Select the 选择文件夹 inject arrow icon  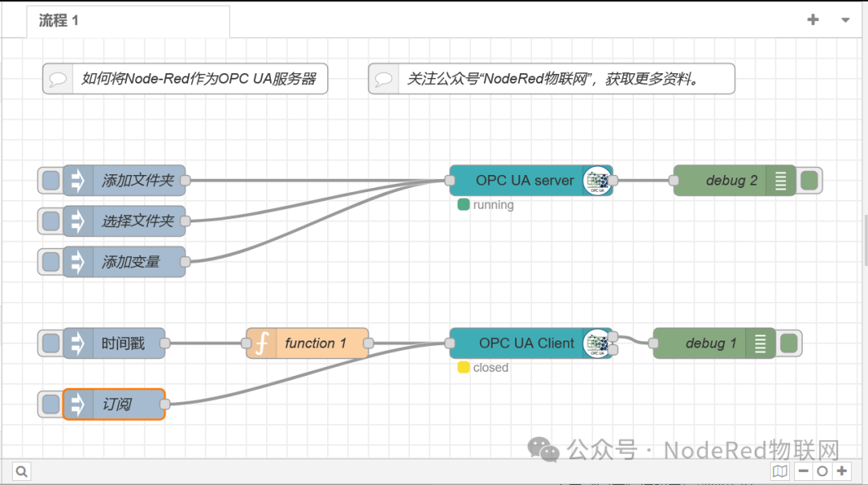tap(78, 221)
